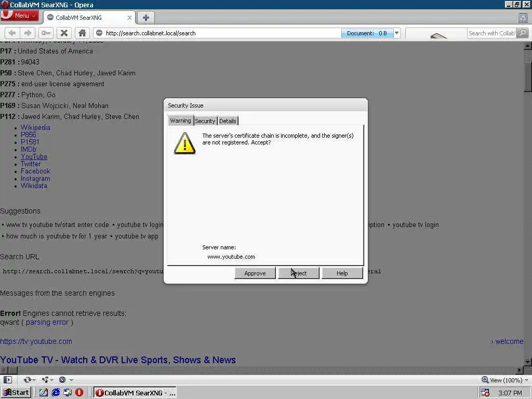
Task: Select the CollabVM SearXNG browser tab
Action: [89, 18]
